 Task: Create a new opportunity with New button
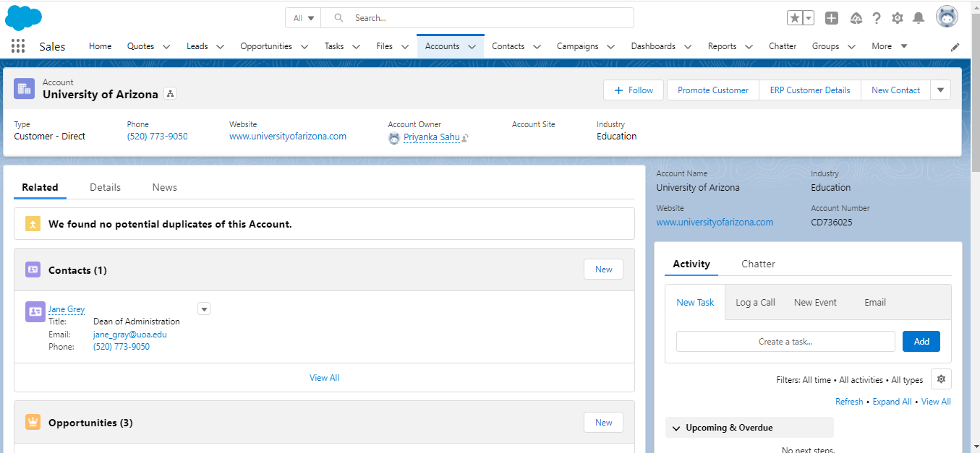click(x=603, y=423)
